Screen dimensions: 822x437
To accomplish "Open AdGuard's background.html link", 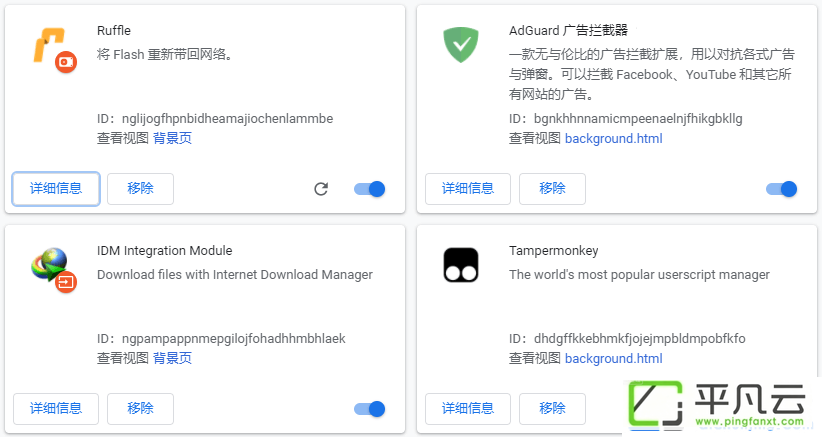I will [613, 138].
